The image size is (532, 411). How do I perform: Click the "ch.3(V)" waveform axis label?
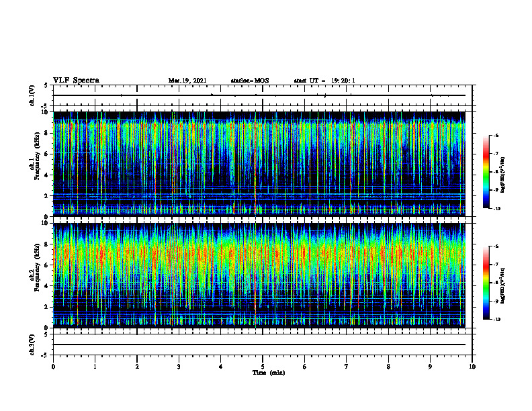pos(32,345)
